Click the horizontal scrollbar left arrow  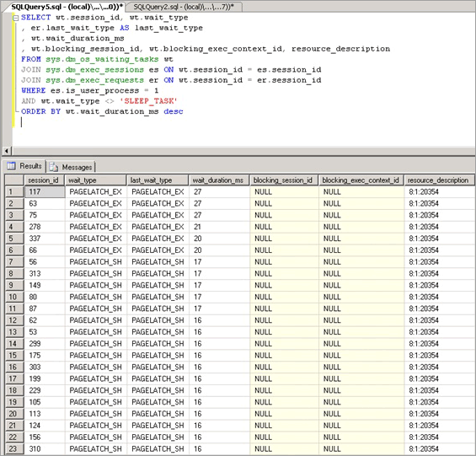tap(7, 150)
